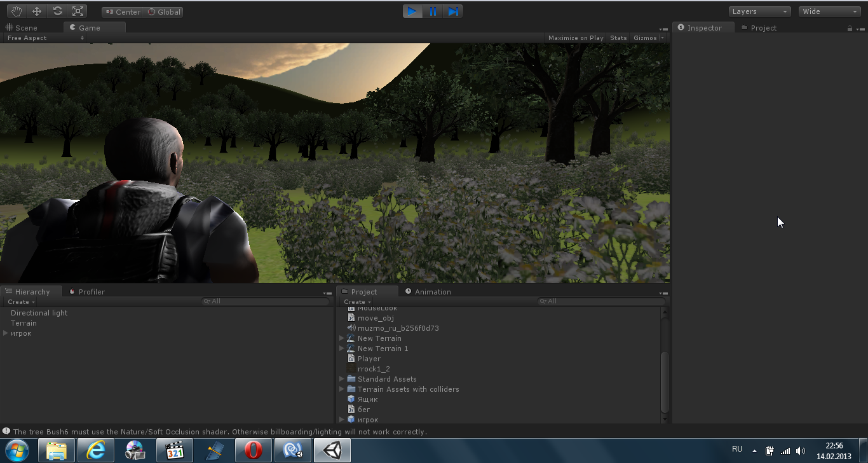Open the Wide layout dropdown
This screenshot has height=463, width=868.
[830, 11]
